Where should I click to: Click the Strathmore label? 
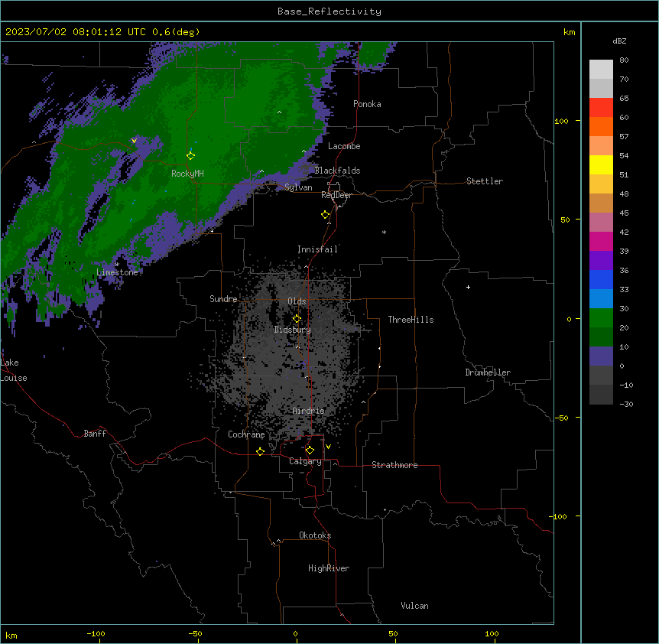coord(394,465)
